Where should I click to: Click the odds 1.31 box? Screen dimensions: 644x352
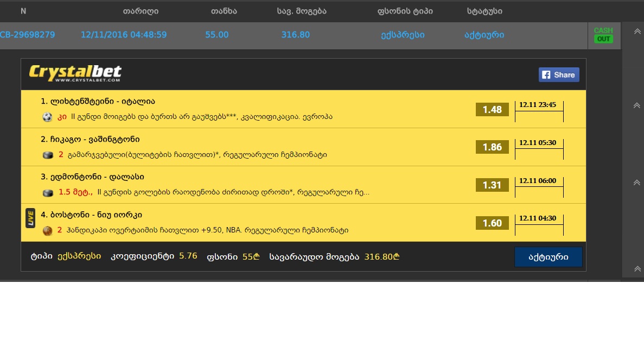pos(492,185)
